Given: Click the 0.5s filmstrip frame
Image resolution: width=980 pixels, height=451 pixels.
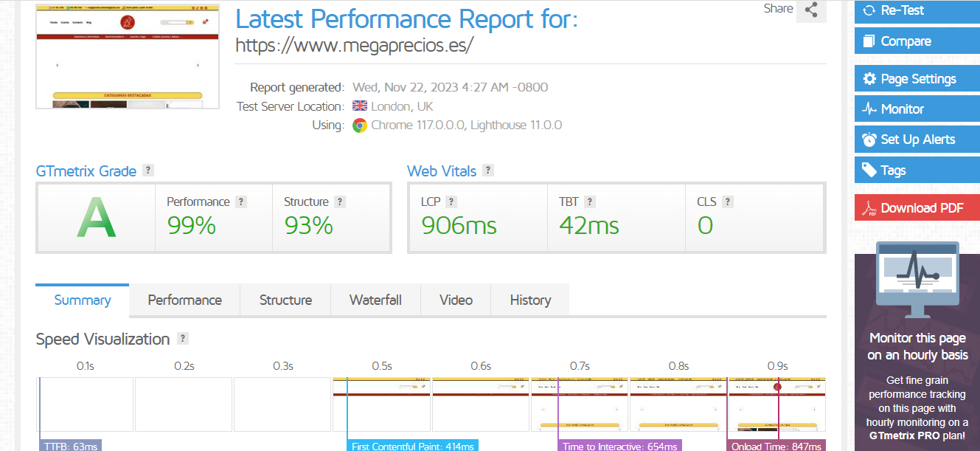Looking at the screenshot, I should (x=381, y=404).
